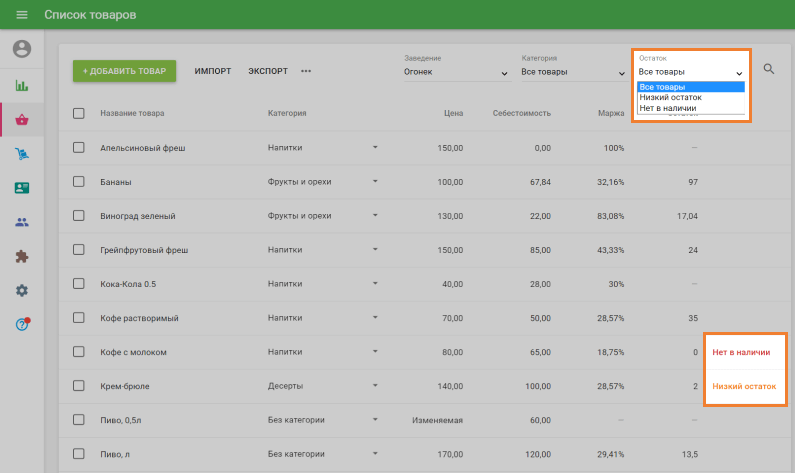Expand category dropdown for Кока-Кола 0.5
The height and width of the screenshot is (473, 795).
tap(375, 283)
